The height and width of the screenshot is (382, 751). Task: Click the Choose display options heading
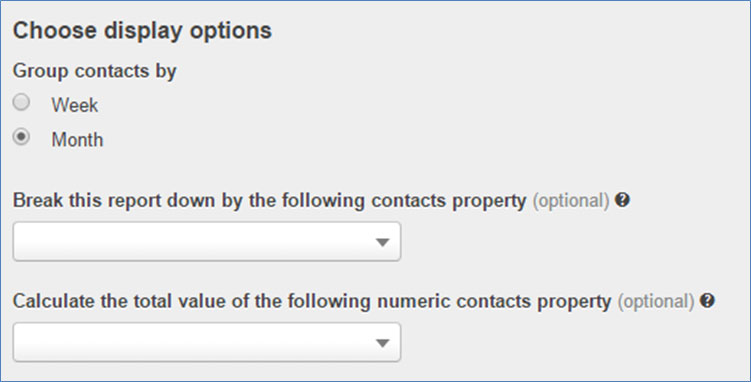[142, 31]
